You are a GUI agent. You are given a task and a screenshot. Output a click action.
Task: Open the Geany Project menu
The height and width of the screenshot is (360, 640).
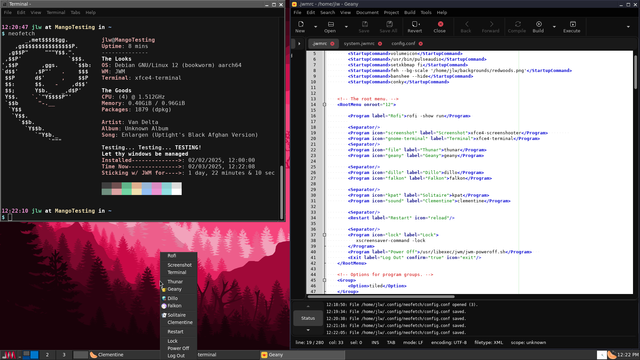tap(391, 13)
